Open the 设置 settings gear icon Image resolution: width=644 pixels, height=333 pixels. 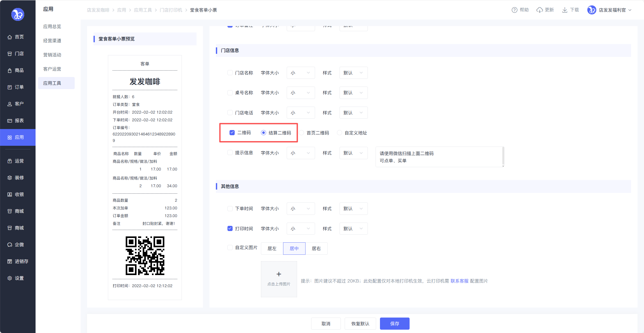click(x=10, y=278)
